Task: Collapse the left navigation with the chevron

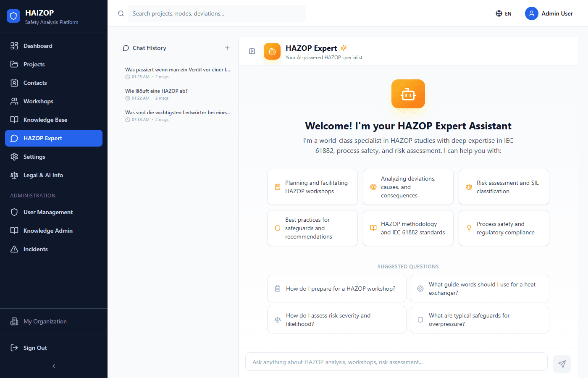Action: tap(53, 366)
